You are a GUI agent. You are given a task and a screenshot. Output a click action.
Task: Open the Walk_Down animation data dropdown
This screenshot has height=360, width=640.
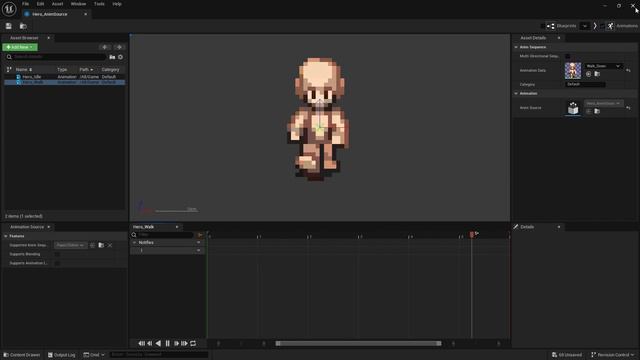(x=603, y=66)
